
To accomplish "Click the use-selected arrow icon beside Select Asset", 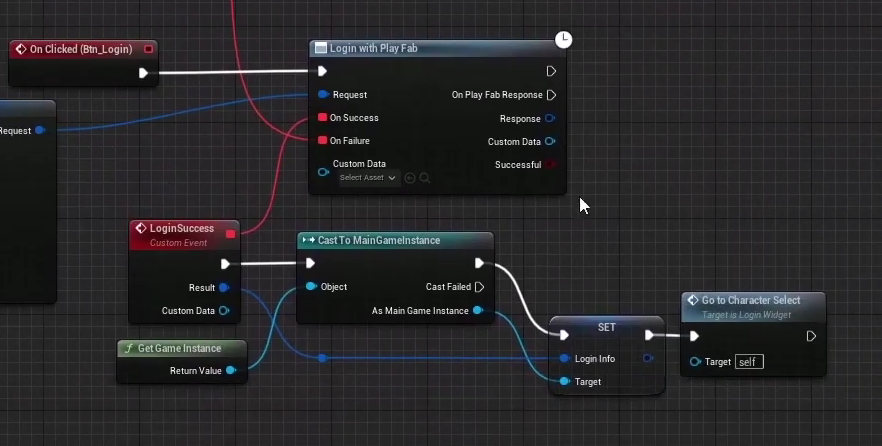I will point(410,178).
